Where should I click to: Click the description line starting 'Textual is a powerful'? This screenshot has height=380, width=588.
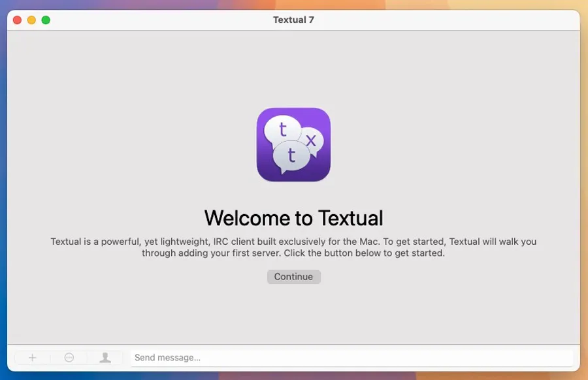293,242
